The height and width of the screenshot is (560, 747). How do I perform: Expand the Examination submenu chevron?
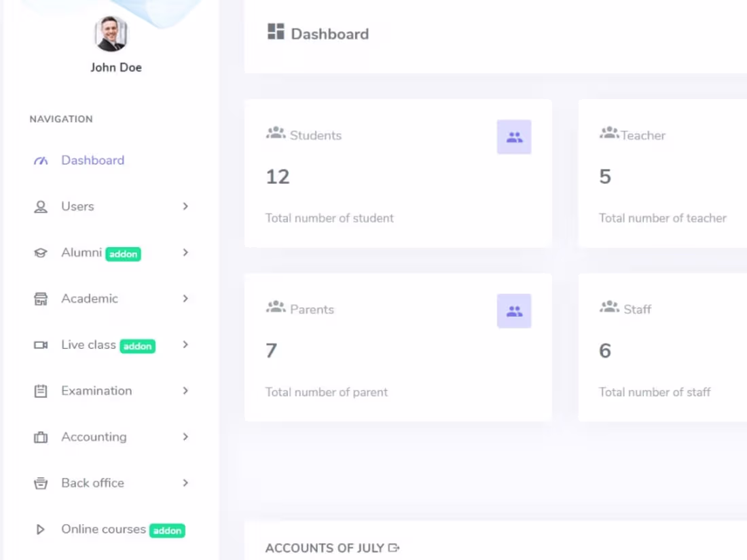point(185,390)
